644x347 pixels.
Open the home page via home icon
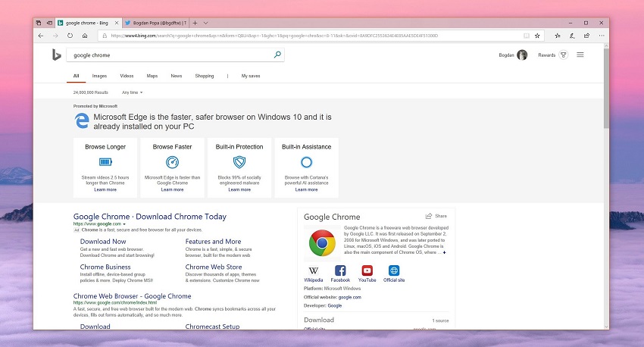85,36
